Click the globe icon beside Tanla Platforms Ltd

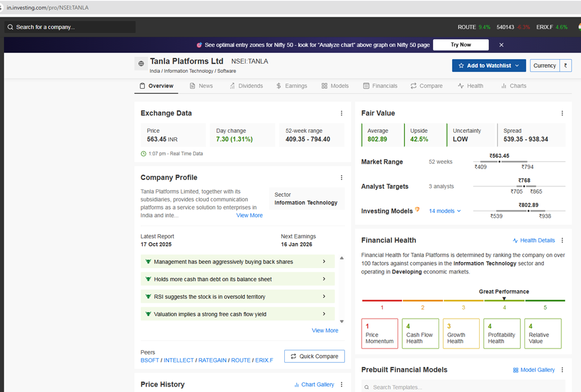point(141,64)
